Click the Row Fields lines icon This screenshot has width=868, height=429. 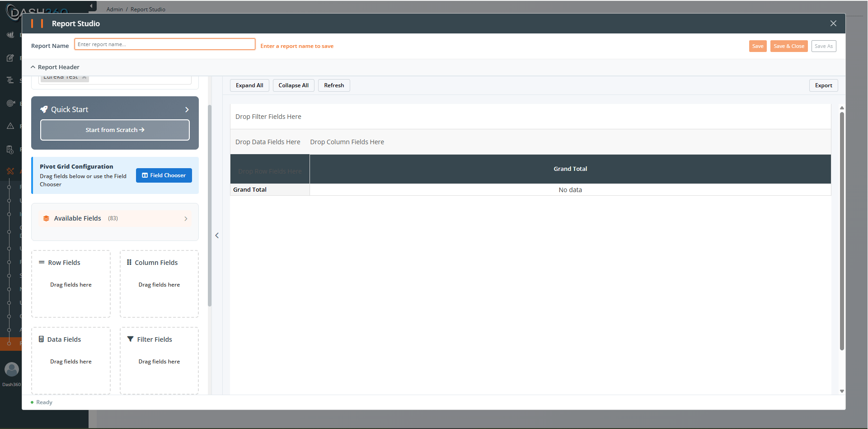click(x=42, y=262)
